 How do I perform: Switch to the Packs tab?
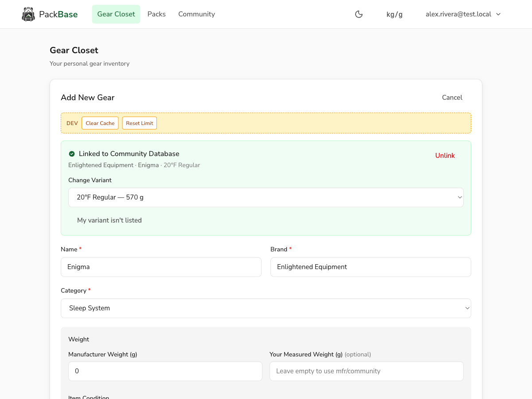click(x=156, y=14)
